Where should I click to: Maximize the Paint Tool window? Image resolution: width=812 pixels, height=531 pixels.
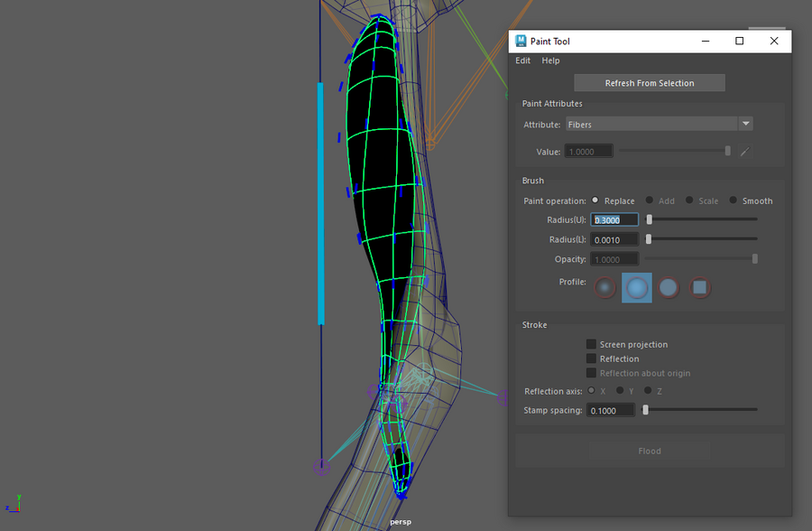pos(739,41)
